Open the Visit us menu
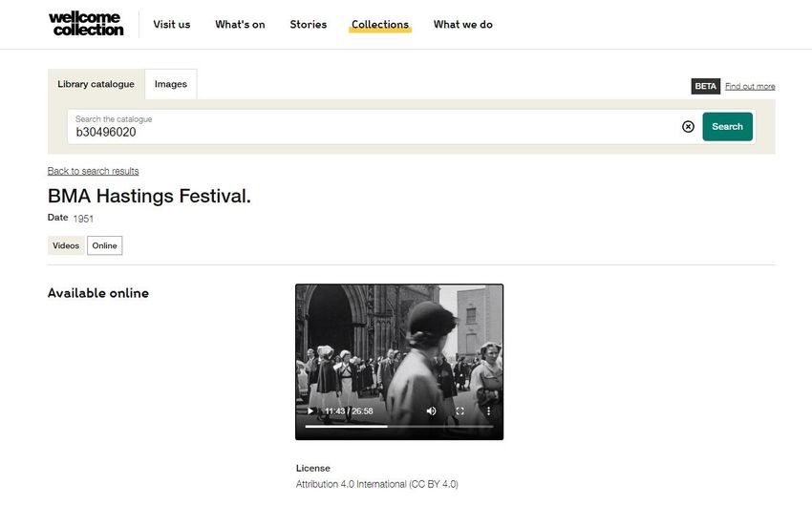The image size is (812, 506). pos(171,24)
